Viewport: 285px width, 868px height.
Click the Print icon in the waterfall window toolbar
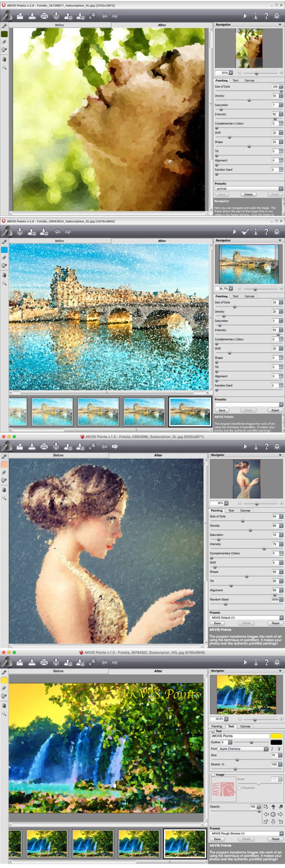coord(44,662)
